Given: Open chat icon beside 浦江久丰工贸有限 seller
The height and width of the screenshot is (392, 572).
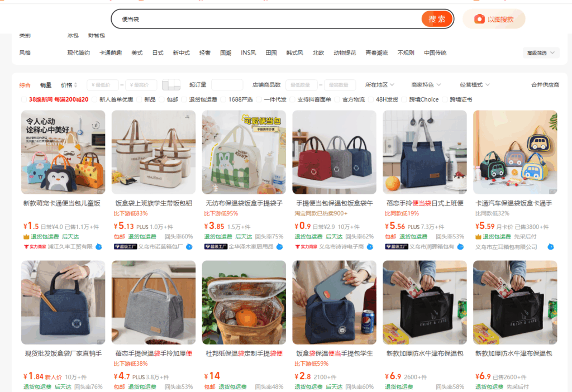Looking at the screenshot, I should (x=98, y=247).
